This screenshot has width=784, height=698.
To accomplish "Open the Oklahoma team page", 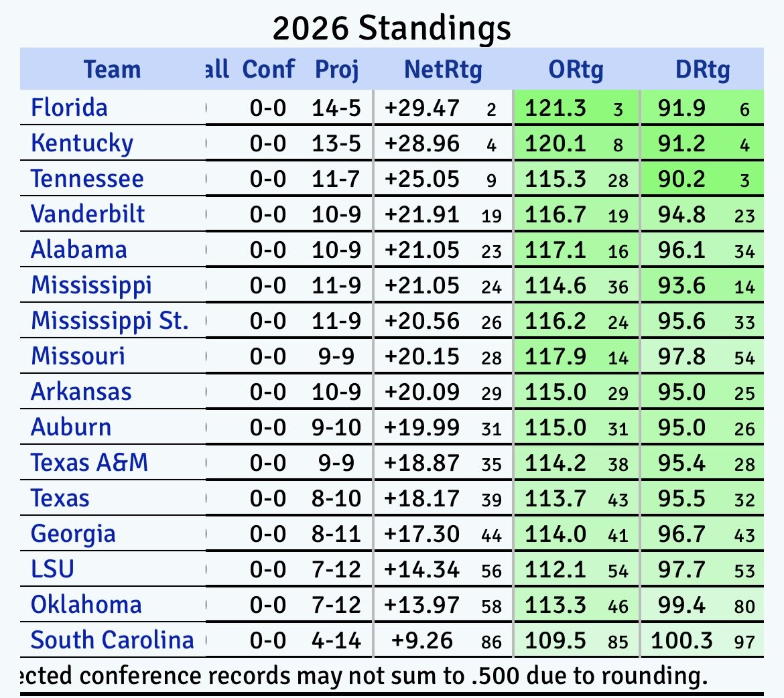I will [86, 605].
